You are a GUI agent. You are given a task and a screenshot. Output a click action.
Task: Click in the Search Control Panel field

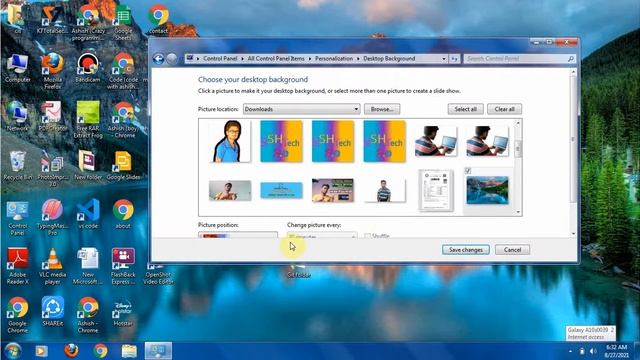coord(516,59)
